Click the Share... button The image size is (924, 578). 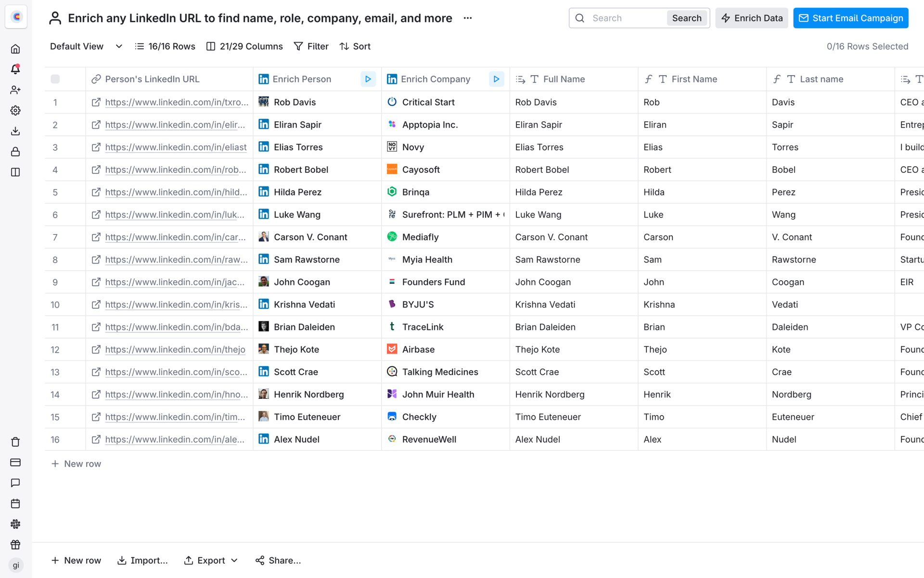coord(278,560)
